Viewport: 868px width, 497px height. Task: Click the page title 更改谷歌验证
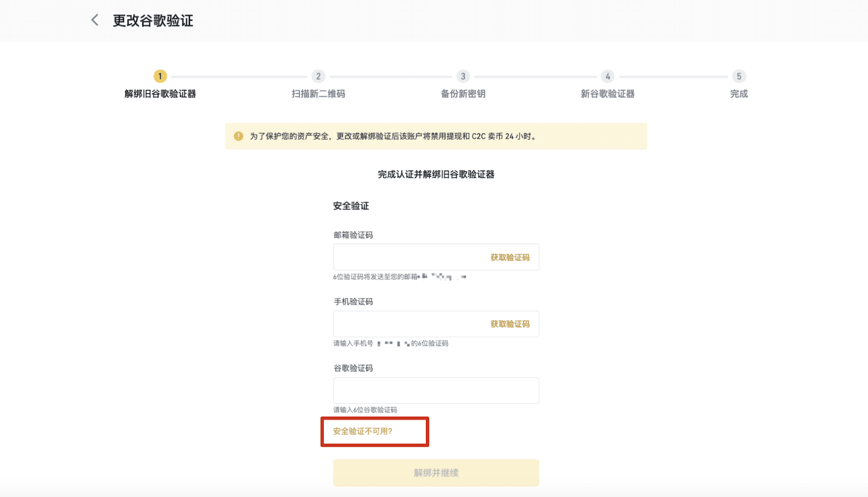click(x=153, y=21)
